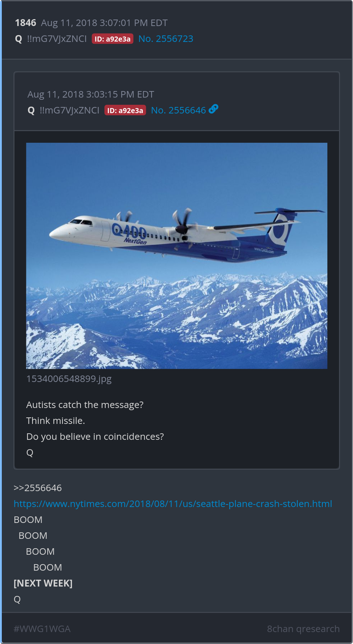Click the >>2556646 reply reference

(x=38, y=488)
